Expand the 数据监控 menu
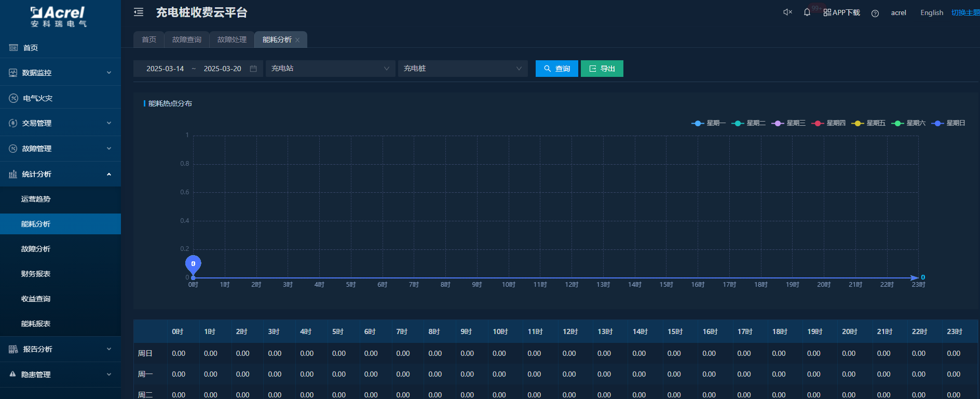The width and height of the screenshot is (980, 399). pyautogui.click(x=109, y=73)
